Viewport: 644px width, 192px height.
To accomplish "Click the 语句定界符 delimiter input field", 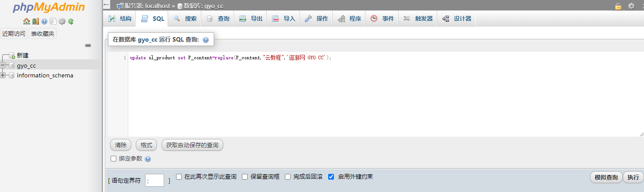I will pyautogui.click(x=154, y=180).
